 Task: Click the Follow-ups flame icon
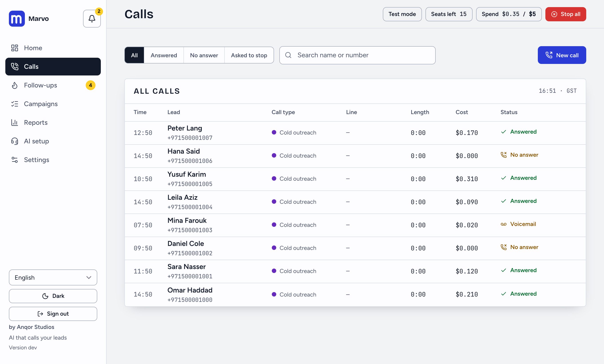(x=15, y=85)
